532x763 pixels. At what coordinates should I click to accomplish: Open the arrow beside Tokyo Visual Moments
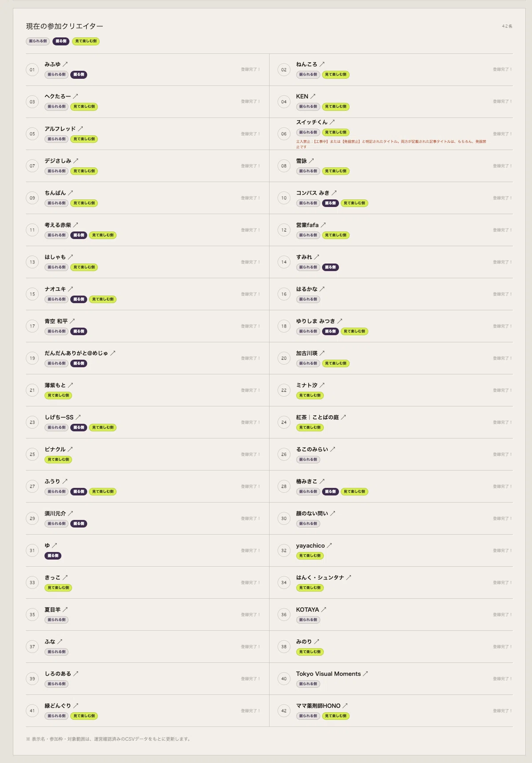tap(365, 674)
